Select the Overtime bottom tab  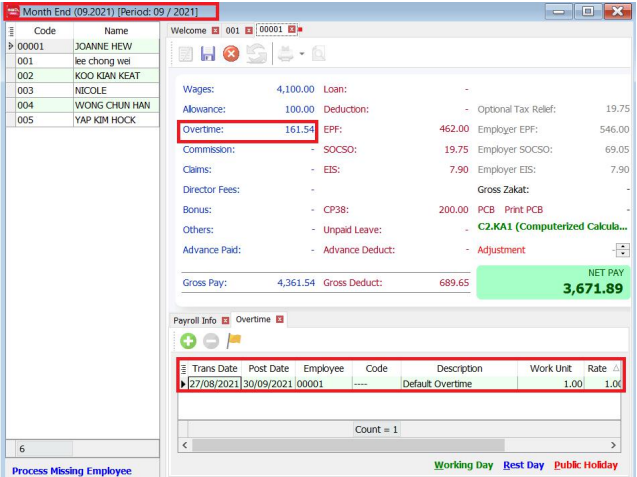[253, 319]
